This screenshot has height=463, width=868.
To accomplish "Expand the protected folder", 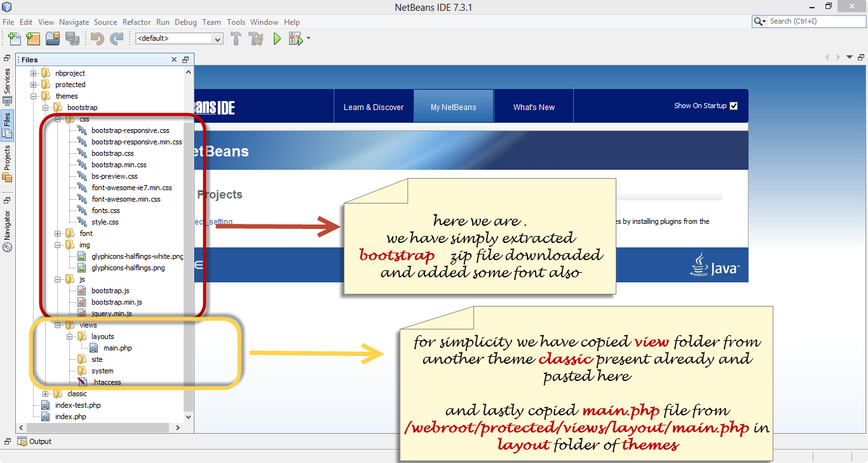I will point(34,85).
